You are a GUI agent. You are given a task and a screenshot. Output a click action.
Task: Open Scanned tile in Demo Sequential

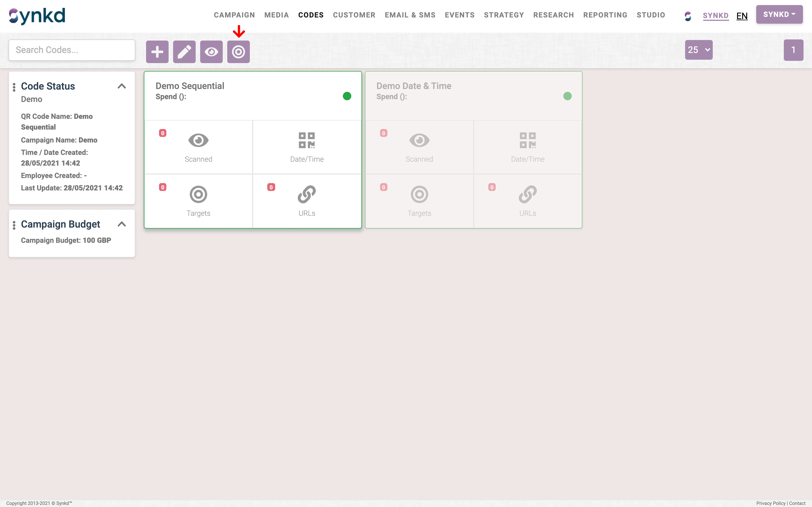click(x=198, y=147)
